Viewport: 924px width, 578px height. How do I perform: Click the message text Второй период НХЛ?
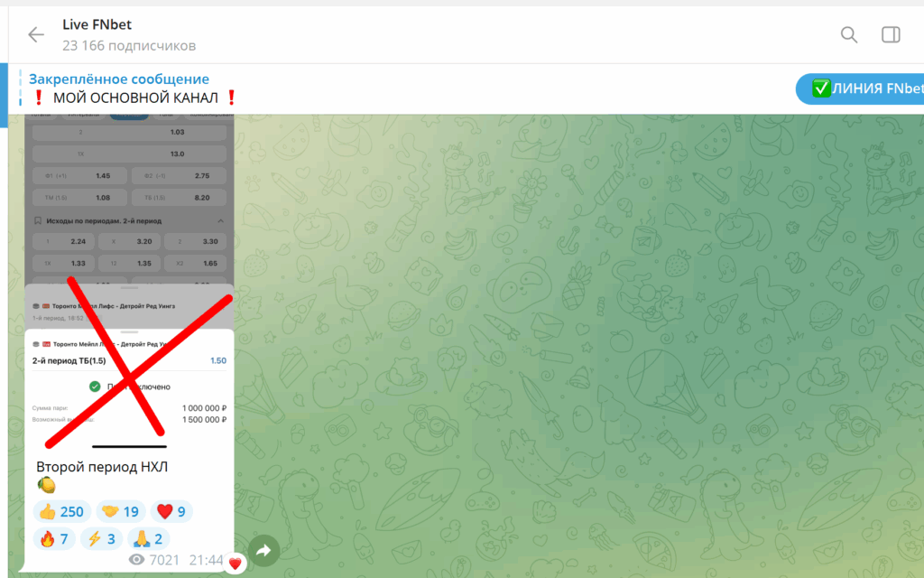pyautogui.click(x=102, y=467)
